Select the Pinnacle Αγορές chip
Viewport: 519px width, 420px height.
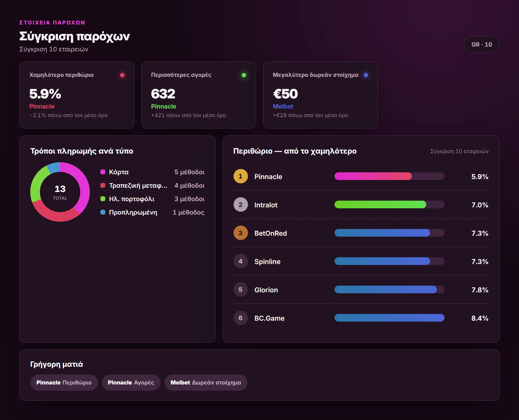point(131,383)
